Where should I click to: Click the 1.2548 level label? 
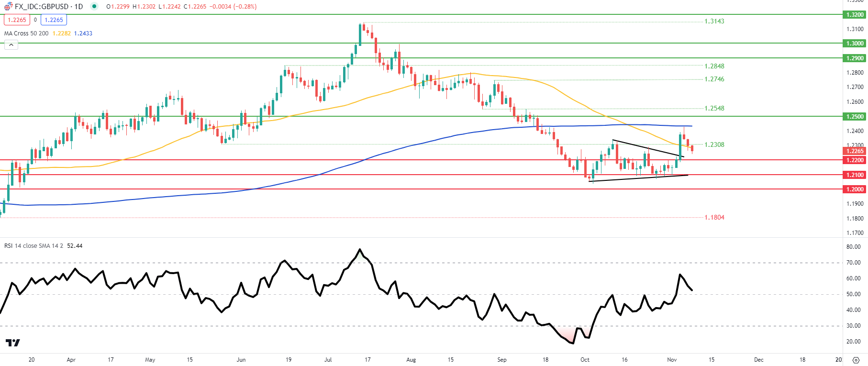[x=714, y=109]
